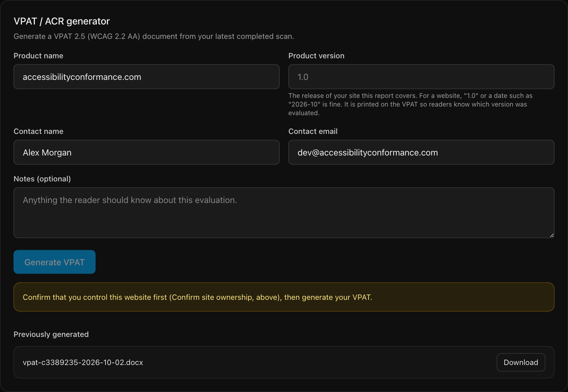This screenshot has height=392, width=568.
Task: Click the 'VPAT / ACR generator' heading
Action: click(x=62, y=21)
